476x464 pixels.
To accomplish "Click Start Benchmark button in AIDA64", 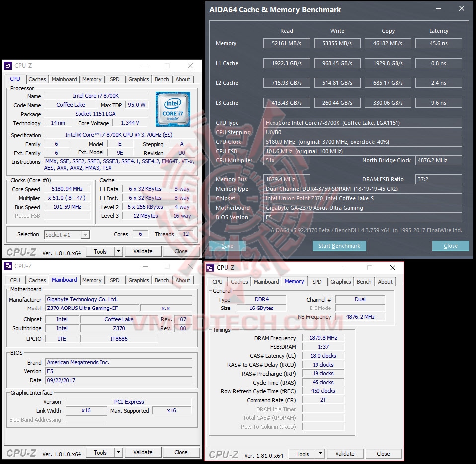I will click(339, 246).
